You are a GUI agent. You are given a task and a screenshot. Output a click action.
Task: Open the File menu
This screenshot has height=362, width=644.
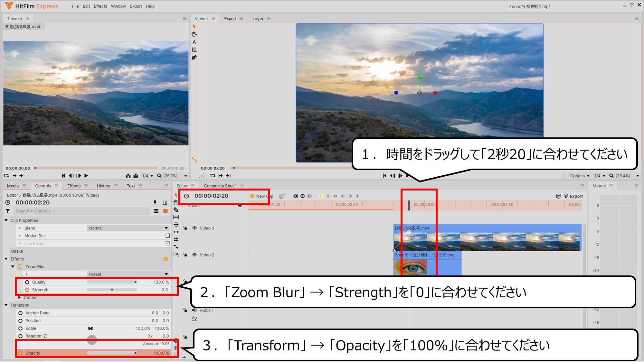tap(75, 6)
